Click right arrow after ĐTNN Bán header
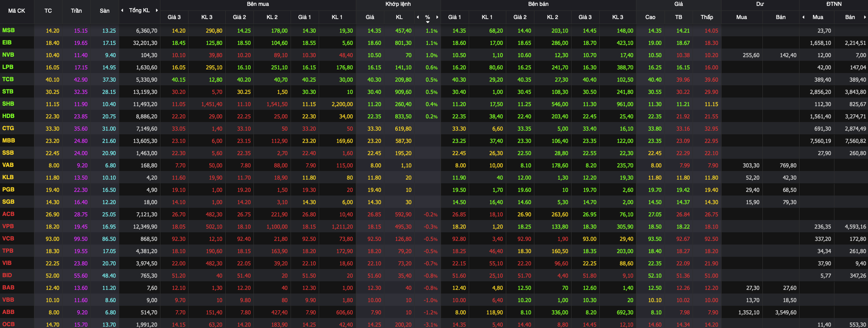The image size is (868, 328). tap(865, 17)
